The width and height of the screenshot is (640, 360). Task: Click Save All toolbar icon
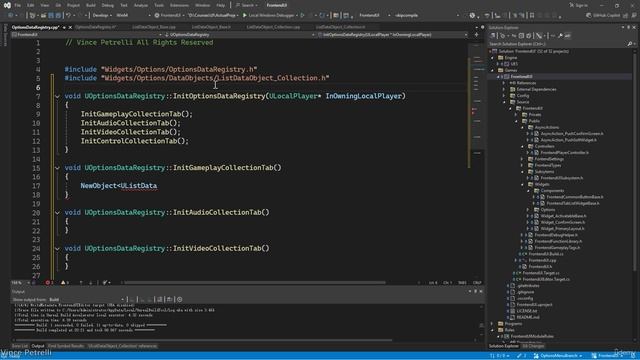(x=58, y=15)
